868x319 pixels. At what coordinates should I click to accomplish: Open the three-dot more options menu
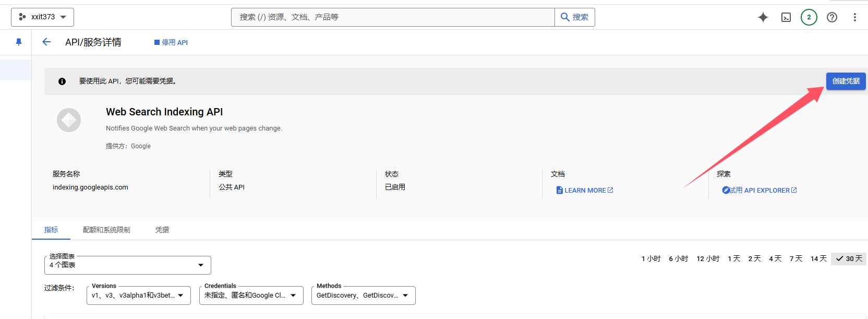[x=854, y=17]
